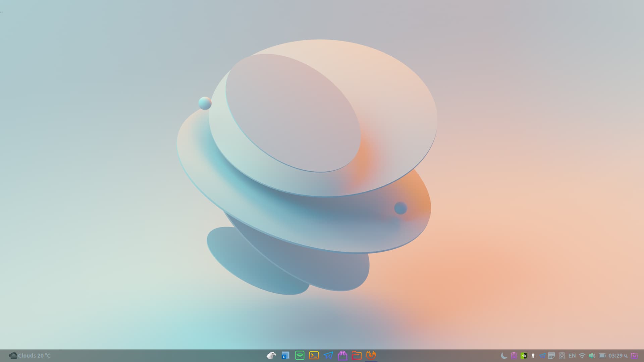The height and width of the screenshot is (362, 644).
Task: Open the Terminal from the dock
Action: 314,355
